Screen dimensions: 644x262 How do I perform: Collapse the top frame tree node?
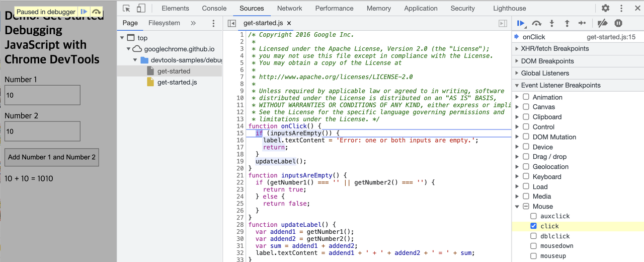click(x=122, y=38)
